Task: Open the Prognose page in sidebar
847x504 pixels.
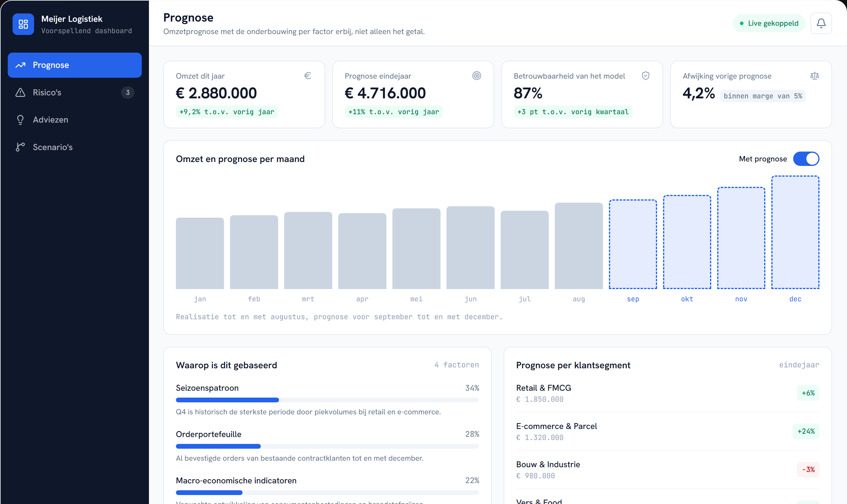Action: (x=75, y=65)
